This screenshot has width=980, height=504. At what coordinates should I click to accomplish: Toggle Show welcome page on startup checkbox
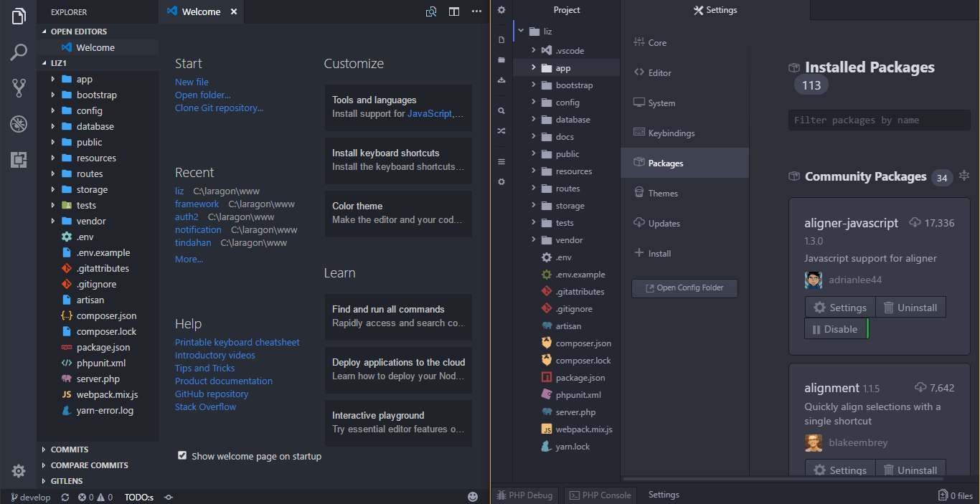[182, 455]
